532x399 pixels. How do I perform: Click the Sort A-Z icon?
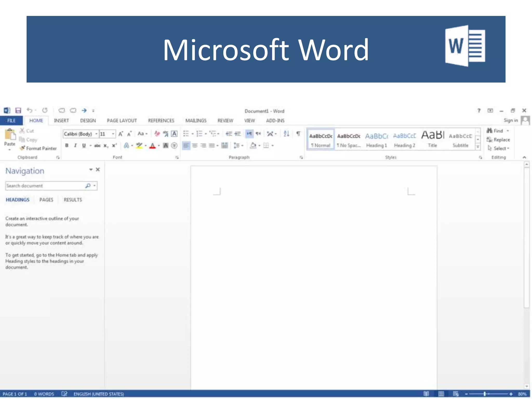286,134
